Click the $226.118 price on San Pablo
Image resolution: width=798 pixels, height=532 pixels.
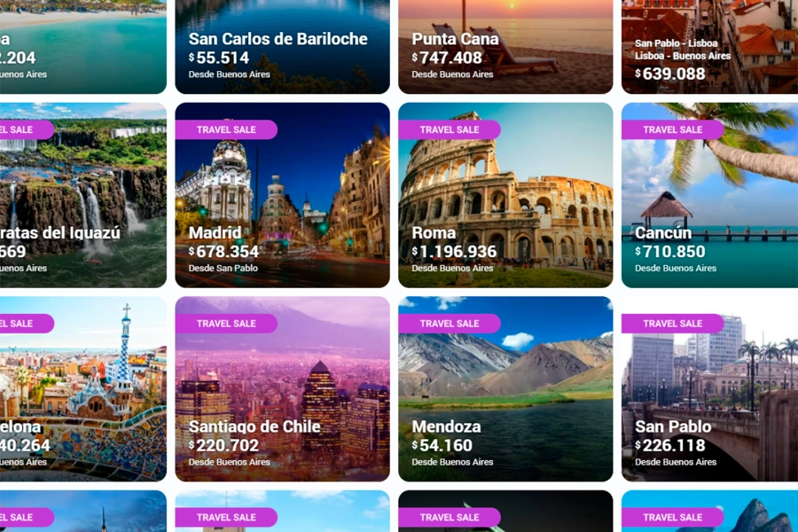(x=670, y=445)
